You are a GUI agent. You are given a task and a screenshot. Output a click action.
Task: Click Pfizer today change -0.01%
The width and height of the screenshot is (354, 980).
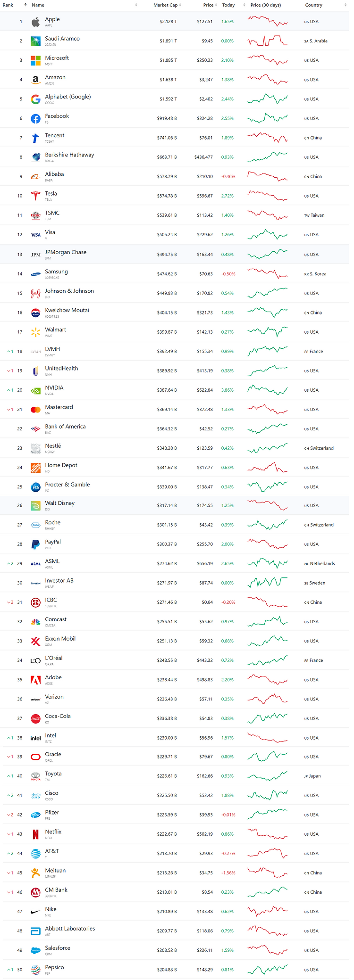click(228, 815)
